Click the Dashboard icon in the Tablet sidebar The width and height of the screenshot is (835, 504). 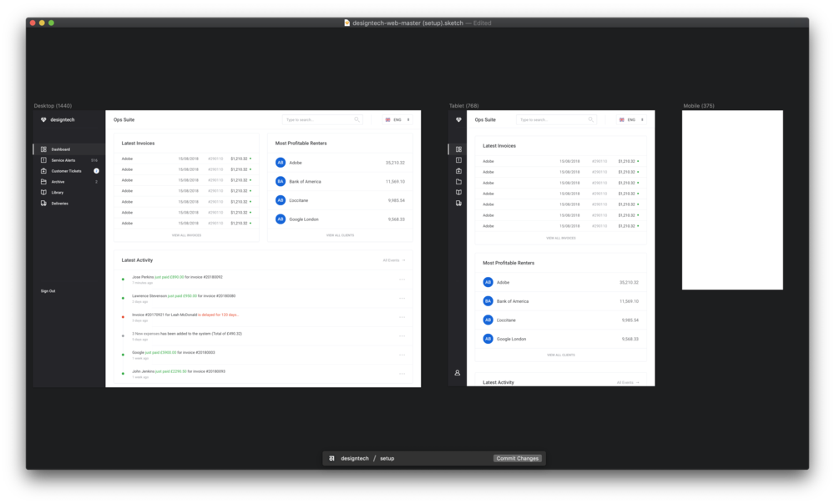click(x=458, y=149)
